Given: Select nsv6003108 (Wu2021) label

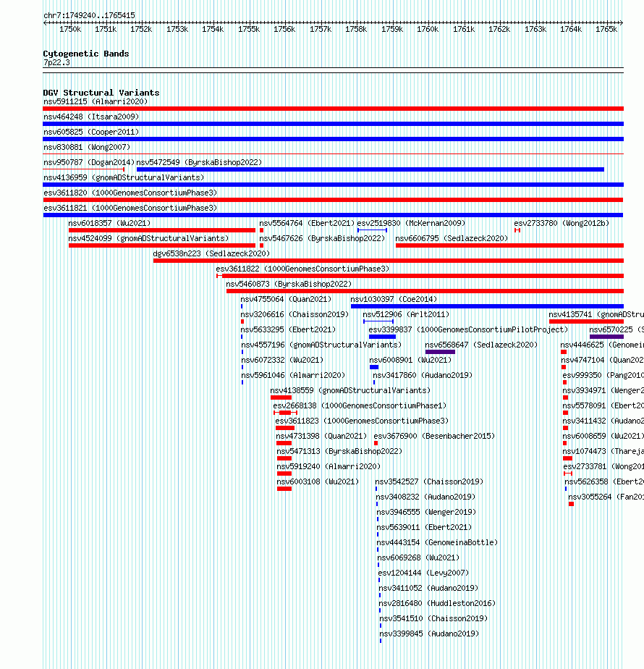Looking at the screenshot, I should pyautogui.click(x=318, y=481).
